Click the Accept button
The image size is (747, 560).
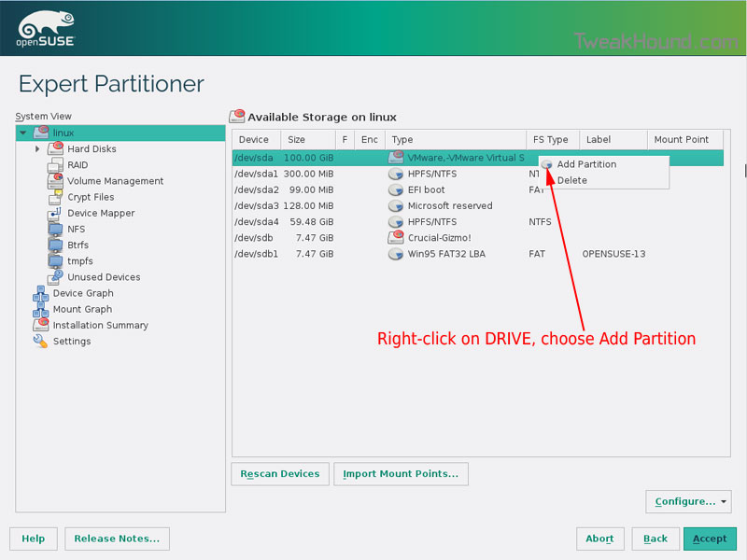(710, 539)
